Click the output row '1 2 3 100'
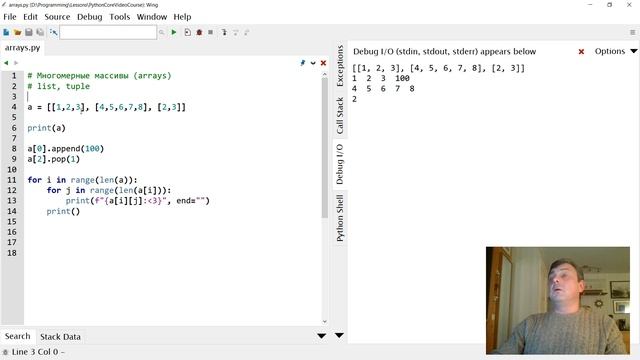The width and height of the screenshot is (640, 360). [x=381, y=78]
